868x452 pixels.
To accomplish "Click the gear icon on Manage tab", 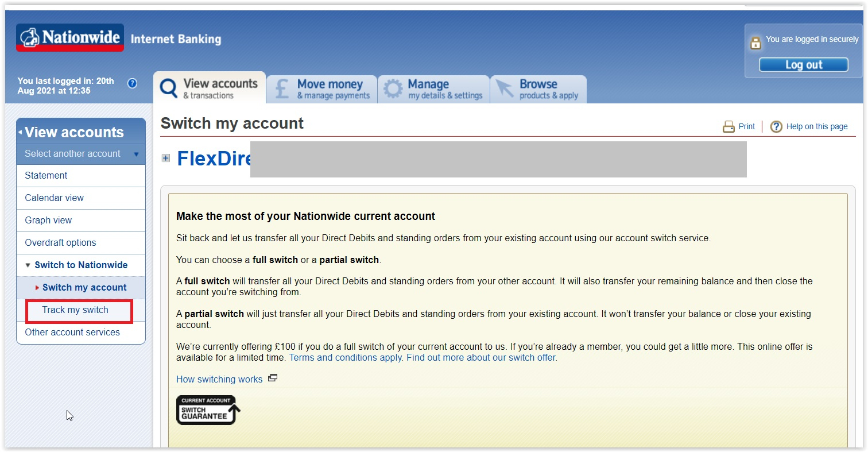I will point(393,89).
